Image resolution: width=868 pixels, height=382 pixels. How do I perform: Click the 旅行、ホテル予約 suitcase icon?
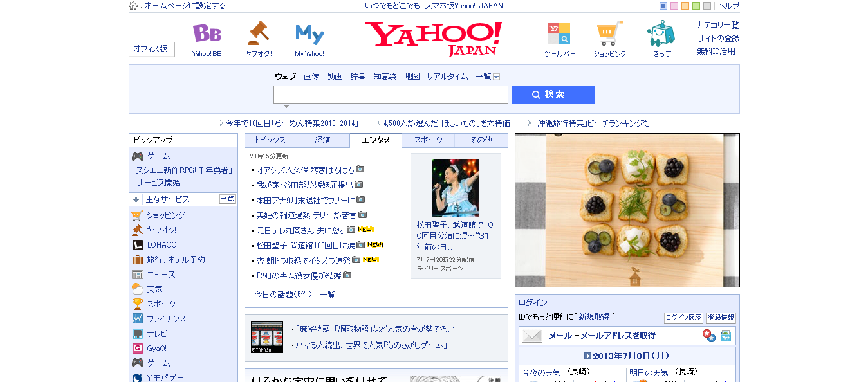pyautogui.click(x=137, y=260)
